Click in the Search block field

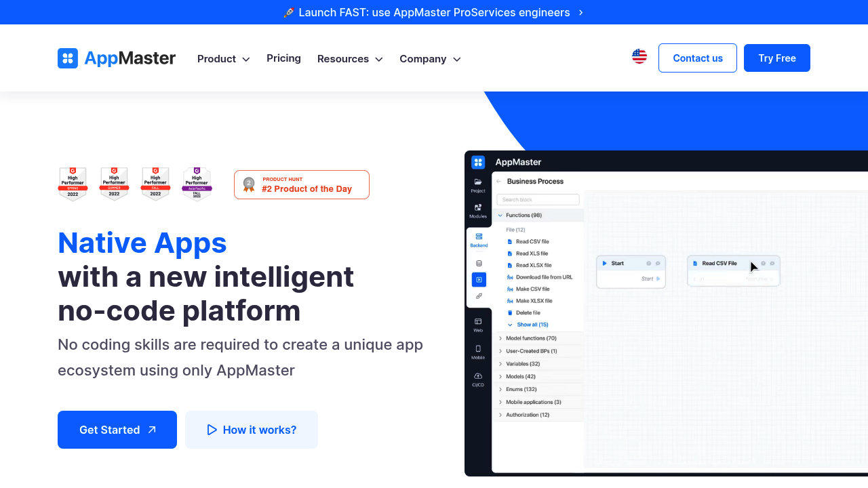538,200
